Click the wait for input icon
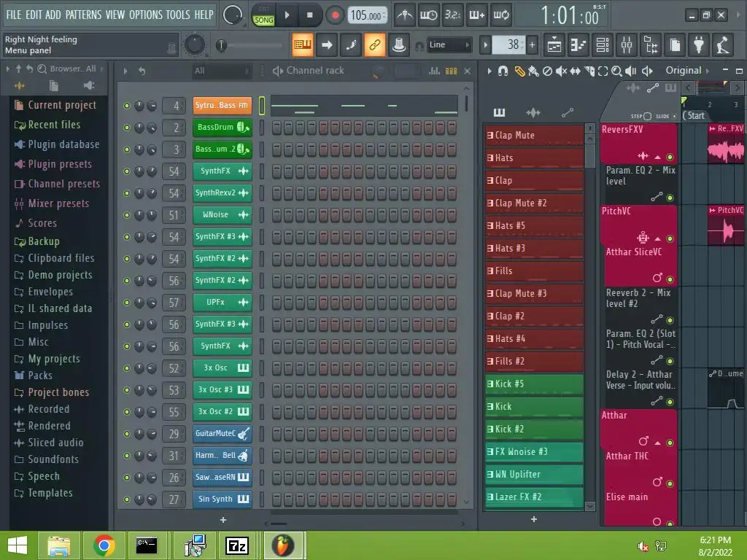The width and height of the screenshot is (747, 560). (x=428, y=15)
